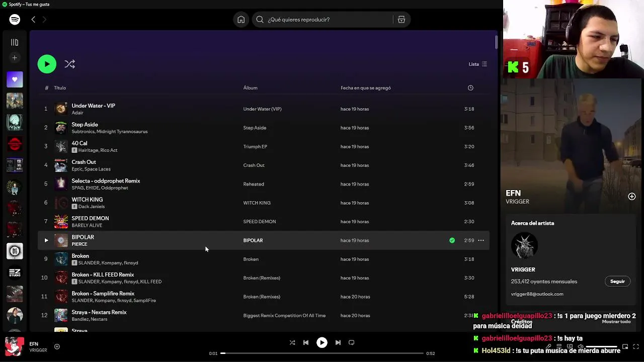The height and width of the screenshot is (362, 644).
Task: Open Biggest Remix Competition Of All Time album
Action: 284,316
